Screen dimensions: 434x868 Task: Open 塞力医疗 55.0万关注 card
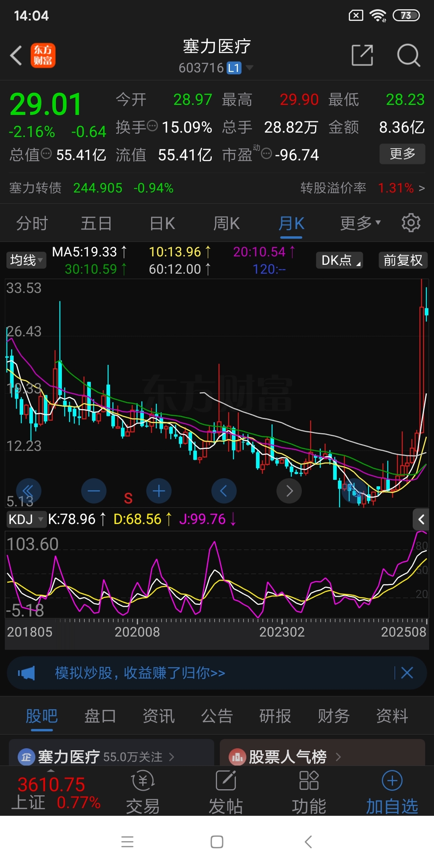point(111,753)
